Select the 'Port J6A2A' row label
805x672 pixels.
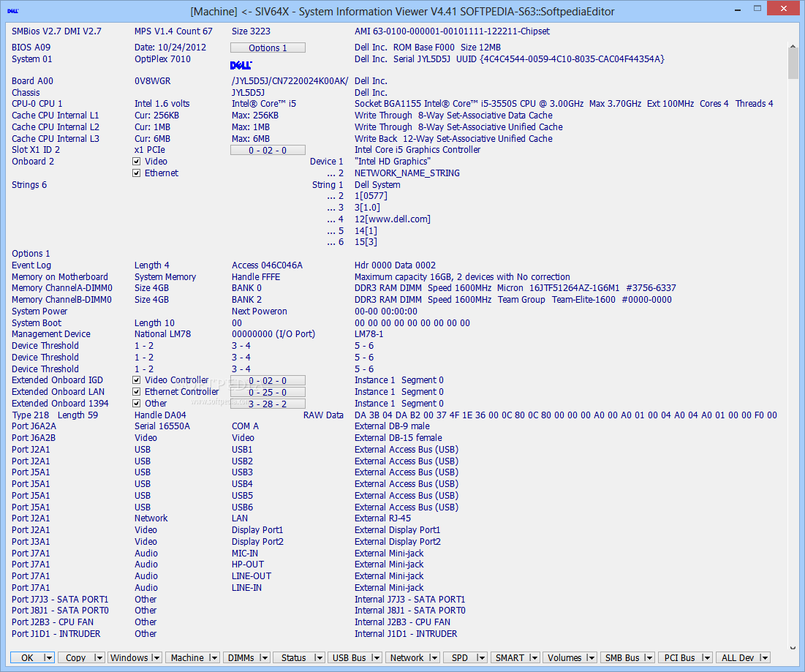tap(34, 426)
